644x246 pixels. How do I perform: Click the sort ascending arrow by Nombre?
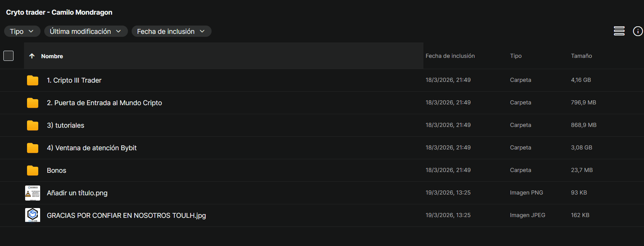(x=32, y=56)
